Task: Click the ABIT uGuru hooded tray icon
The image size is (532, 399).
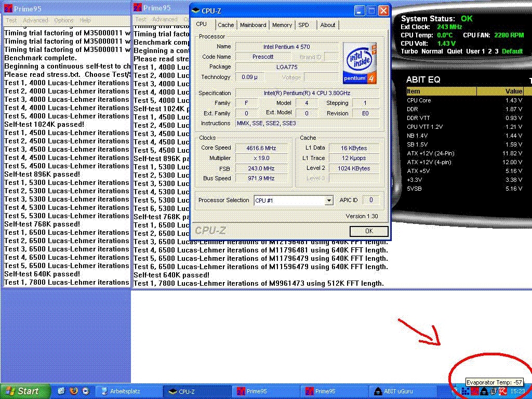Action: pyautogui.click(x=484, y=391)
